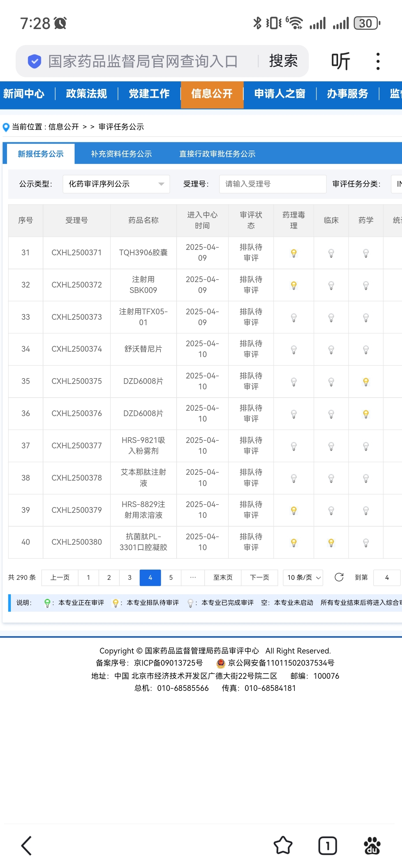Click the refresh icon beside pagination

click(x=339, y=577)
